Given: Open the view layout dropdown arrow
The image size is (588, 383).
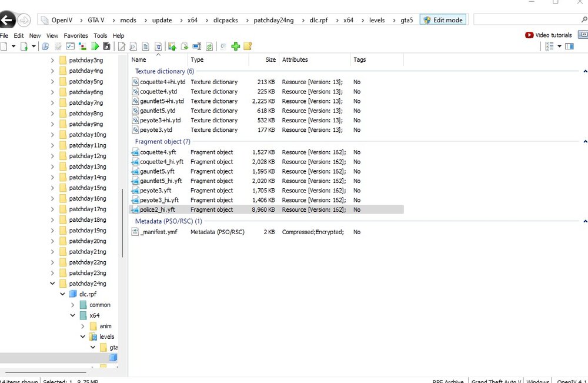Looking at the screenshot, I should point(560,46).
